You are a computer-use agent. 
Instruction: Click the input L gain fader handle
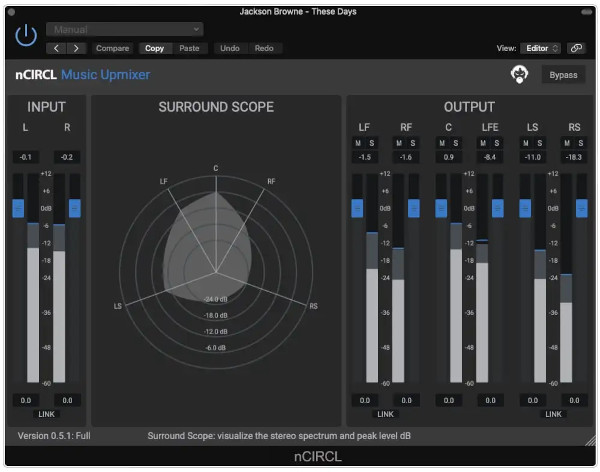click(x=18, y=209)
